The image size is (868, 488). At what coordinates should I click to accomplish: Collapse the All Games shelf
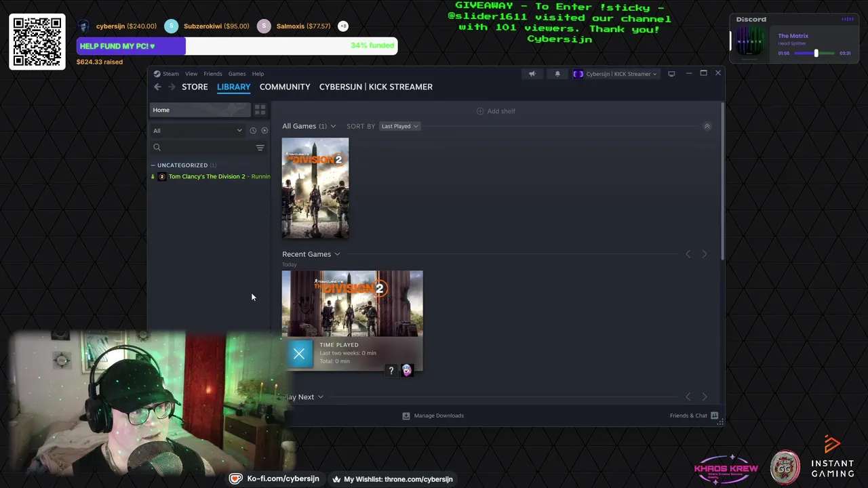(x=707, y=127)
